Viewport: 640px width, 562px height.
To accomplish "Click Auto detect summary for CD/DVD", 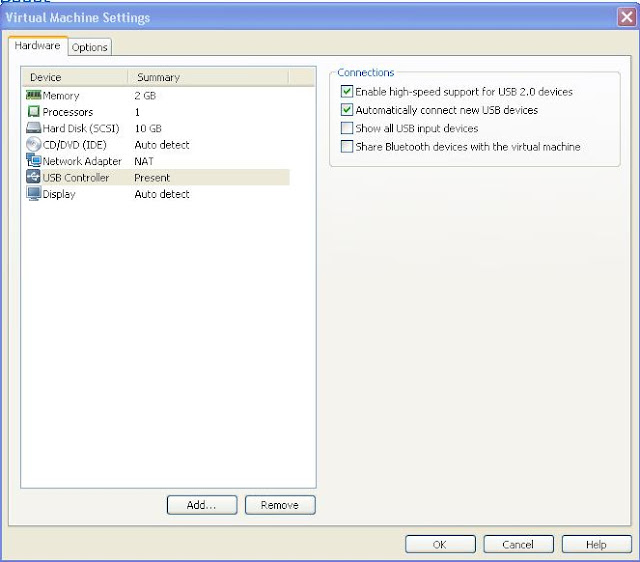I will (x=162, y=145).
